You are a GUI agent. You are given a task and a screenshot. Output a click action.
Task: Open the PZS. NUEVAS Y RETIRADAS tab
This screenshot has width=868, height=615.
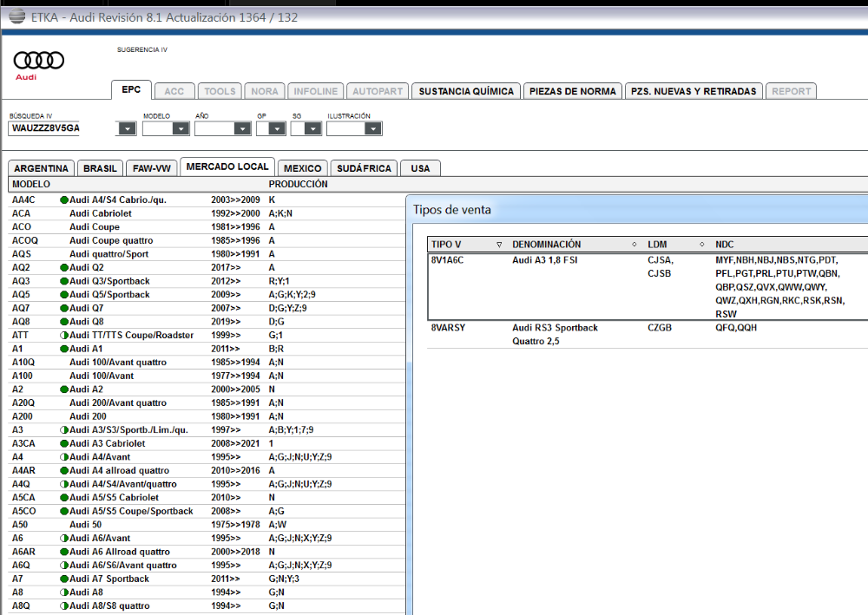(694, 91)
